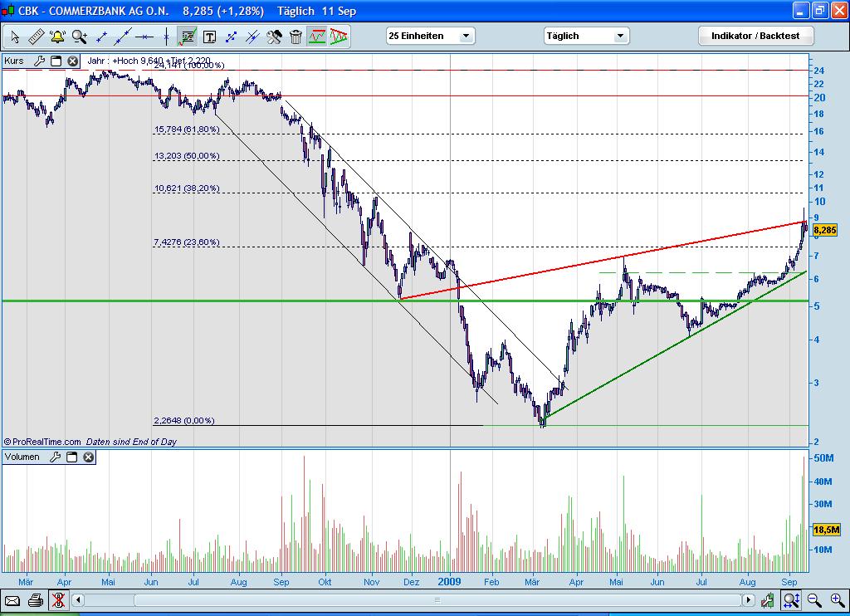850x616 pixels.
Task: Select the Volumen panel label
Action: [22, 457]
